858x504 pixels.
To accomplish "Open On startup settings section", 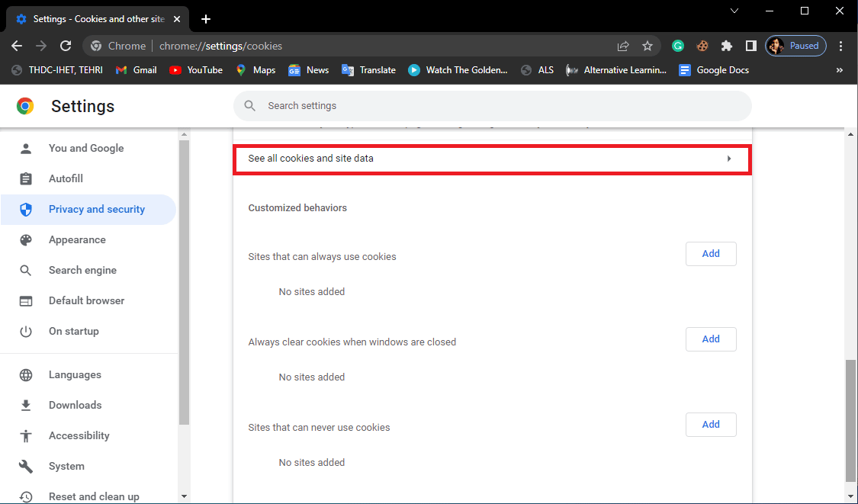I will [x=88, y=332].
